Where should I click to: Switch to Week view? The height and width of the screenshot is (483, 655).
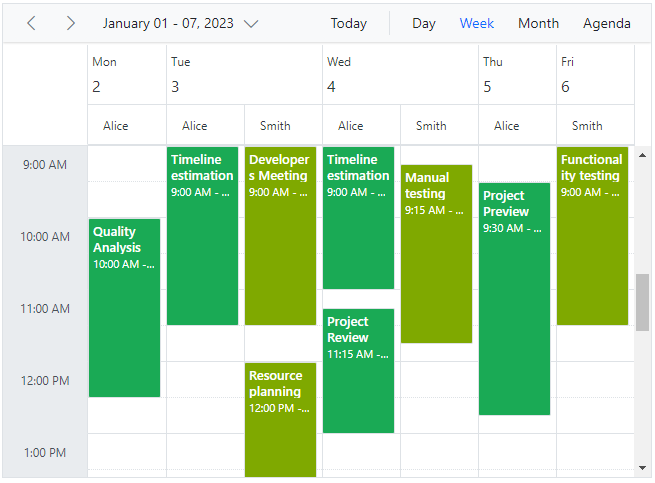[477, 23]
